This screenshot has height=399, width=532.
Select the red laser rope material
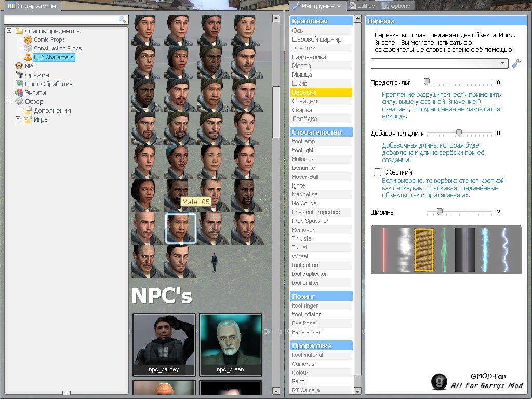point(384,250)
